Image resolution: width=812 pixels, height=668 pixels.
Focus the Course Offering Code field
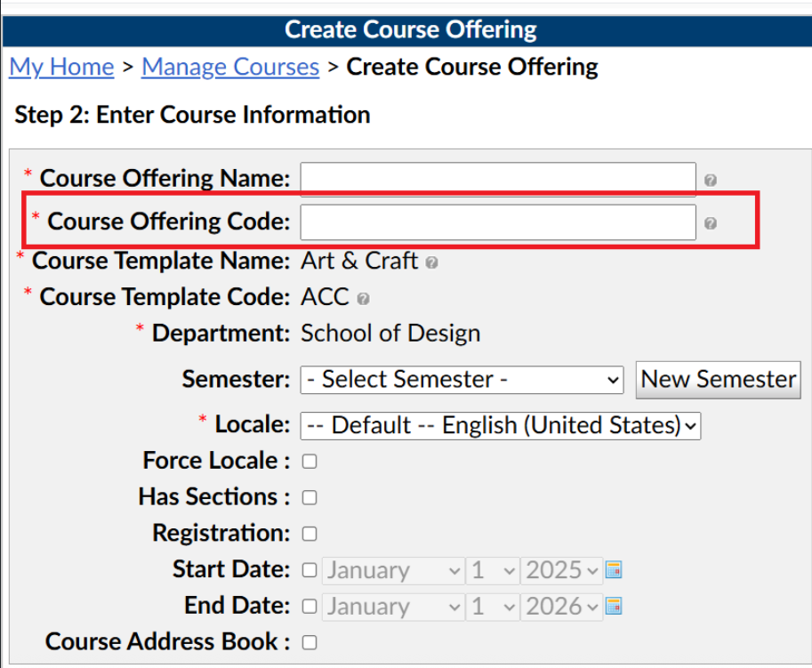[498, 222]
